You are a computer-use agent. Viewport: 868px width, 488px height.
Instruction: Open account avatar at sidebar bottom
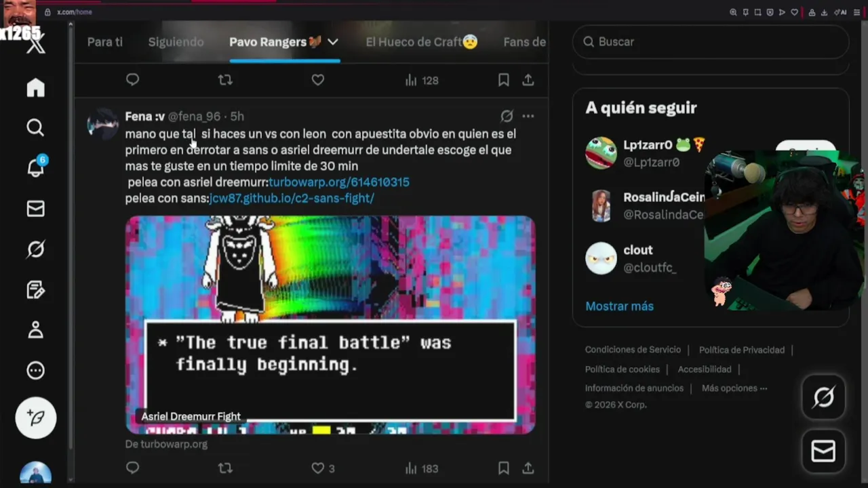pos(36,474)
